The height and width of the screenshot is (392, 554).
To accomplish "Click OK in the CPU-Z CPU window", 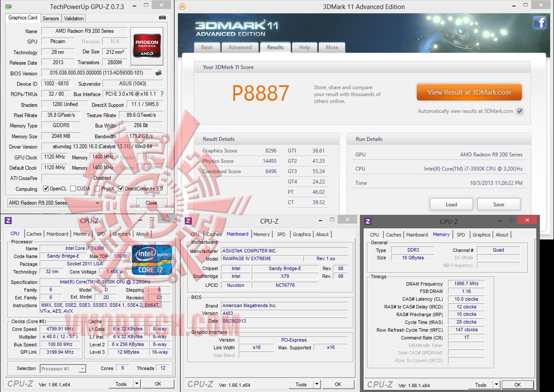I will (158, 384).
